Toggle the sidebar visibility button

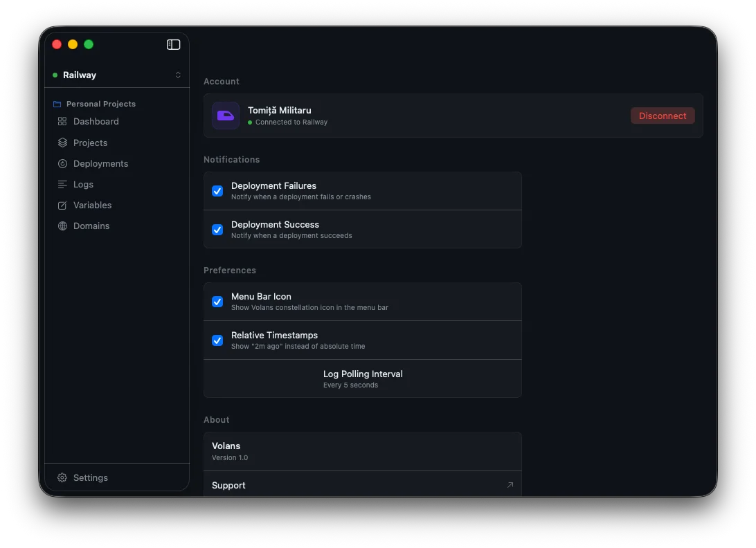tap(173, 44)
